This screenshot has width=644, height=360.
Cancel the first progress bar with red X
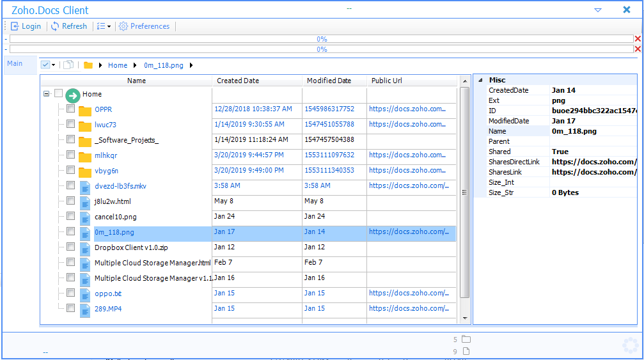coord(638,39)
